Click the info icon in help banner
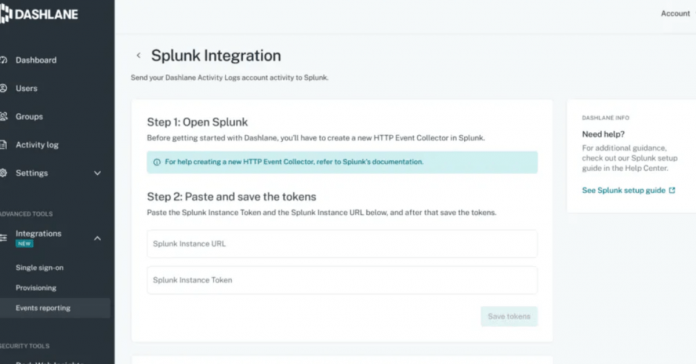Screen dimensions: 696x364 click(x=157, y=162)
